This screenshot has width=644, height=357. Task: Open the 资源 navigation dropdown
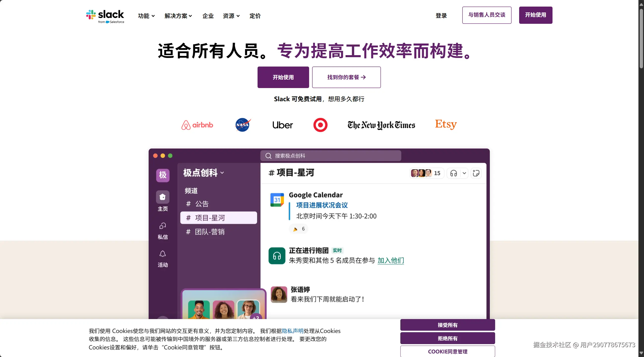[231, 16]
